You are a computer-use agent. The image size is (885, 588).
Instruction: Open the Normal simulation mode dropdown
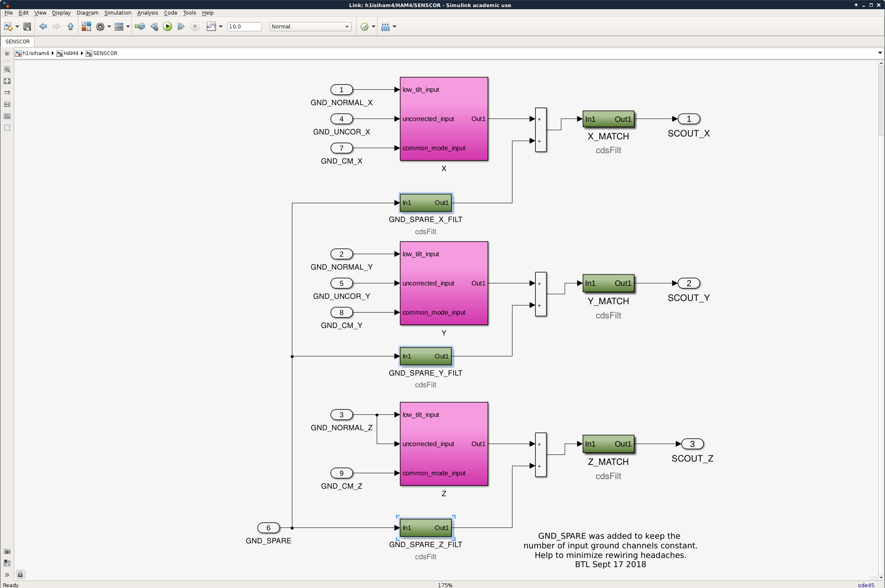(x=310, y=27)
